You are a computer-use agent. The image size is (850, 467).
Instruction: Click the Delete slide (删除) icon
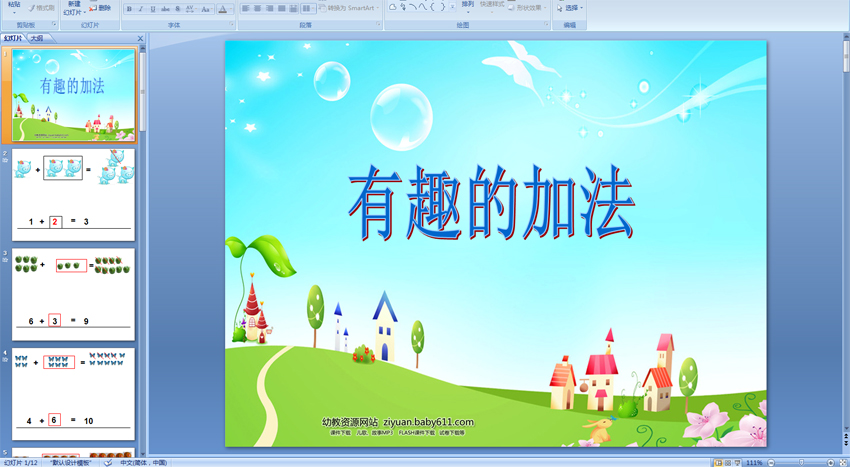(x=100, y=8)
